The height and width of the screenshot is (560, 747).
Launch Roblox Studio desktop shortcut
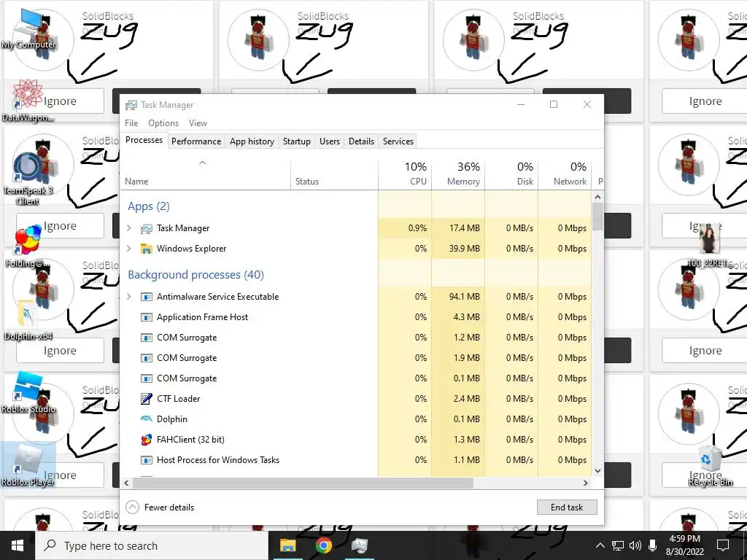[28, 392]
